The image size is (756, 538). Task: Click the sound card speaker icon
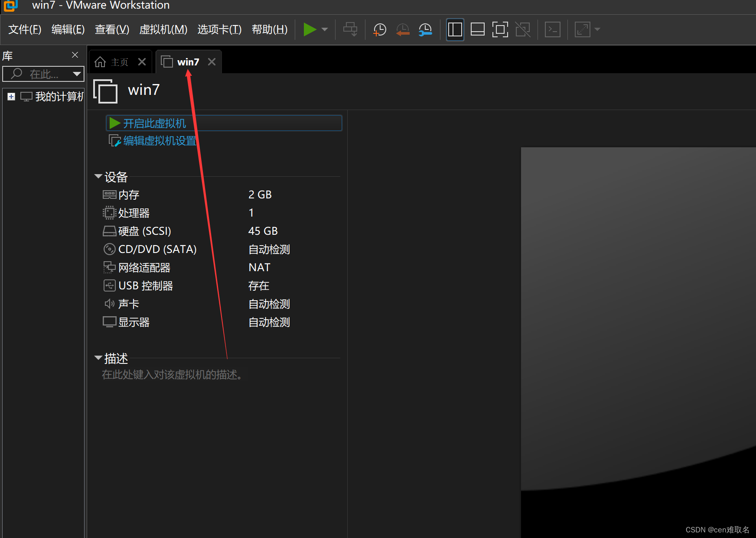click(x=109, y=304)
